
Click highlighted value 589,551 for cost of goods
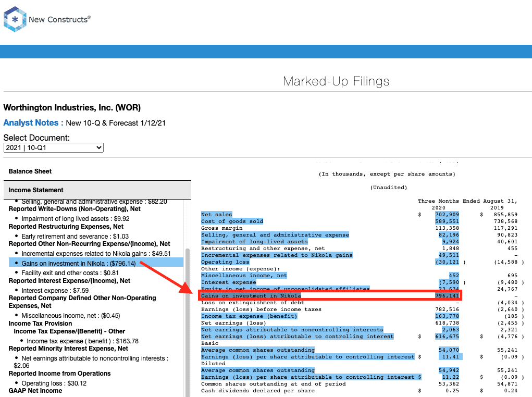click(x=447, y=221)
